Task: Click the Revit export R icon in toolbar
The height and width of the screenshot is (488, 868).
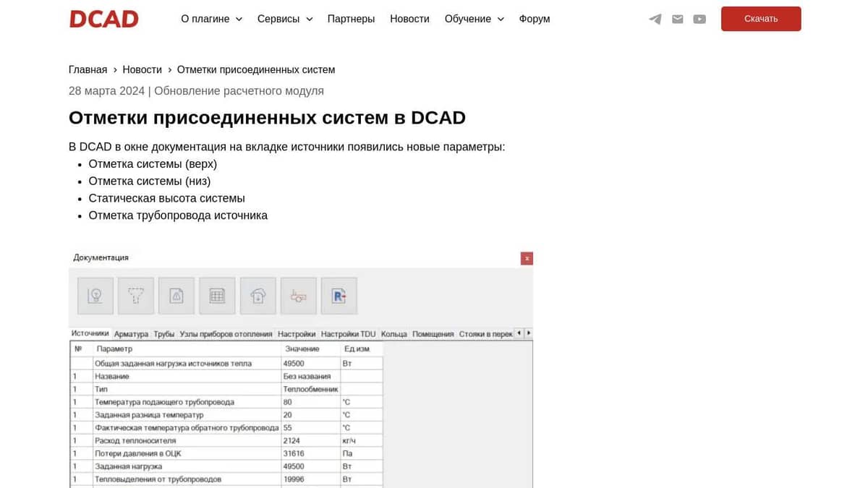Action: [x=339, y=296]
